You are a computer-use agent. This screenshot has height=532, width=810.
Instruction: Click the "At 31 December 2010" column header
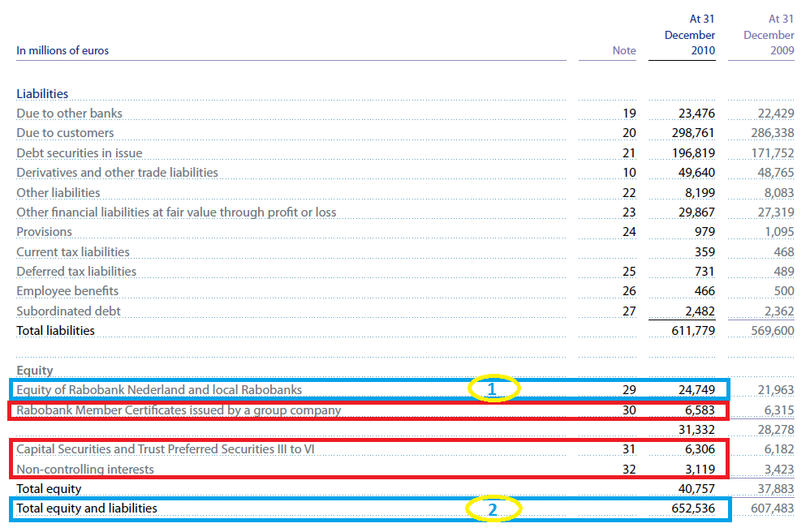pos(690,35)
